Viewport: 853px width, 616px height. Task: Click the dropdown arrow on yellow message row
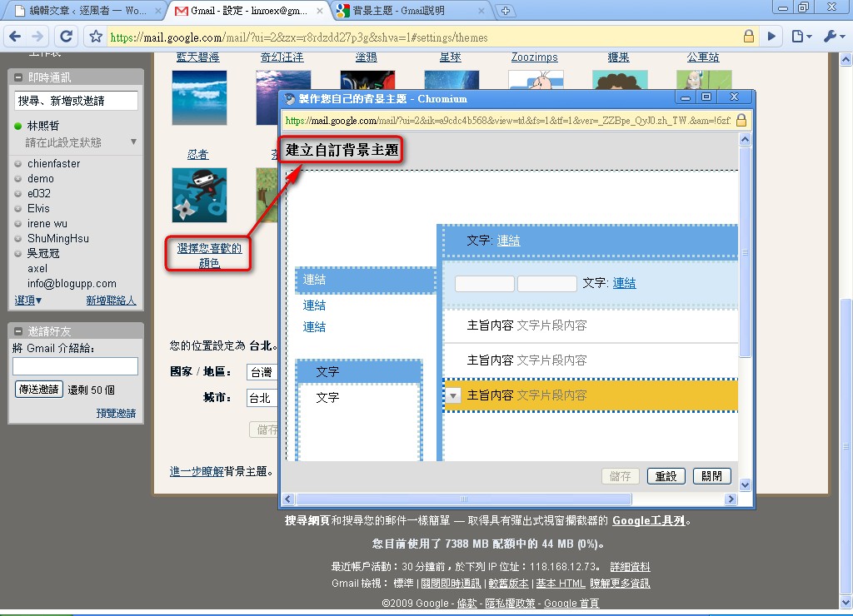[453, 395]
